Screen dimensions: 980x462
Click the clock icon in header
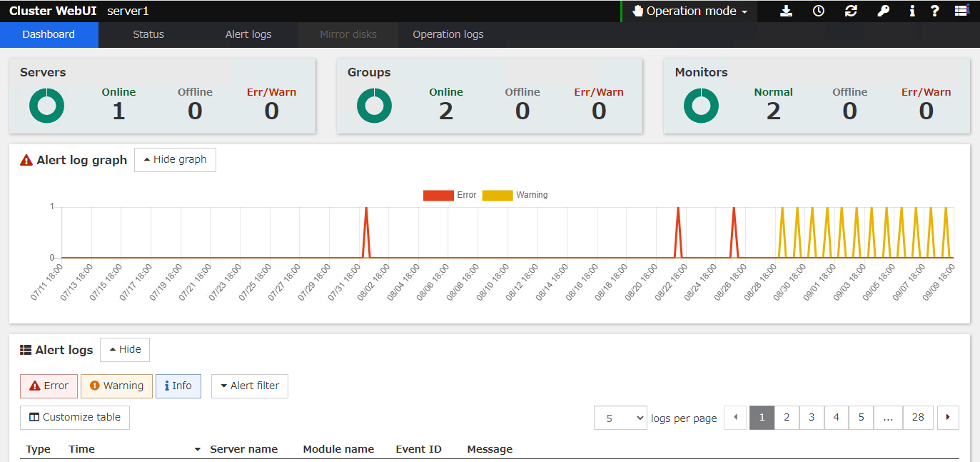click(819, 11)
